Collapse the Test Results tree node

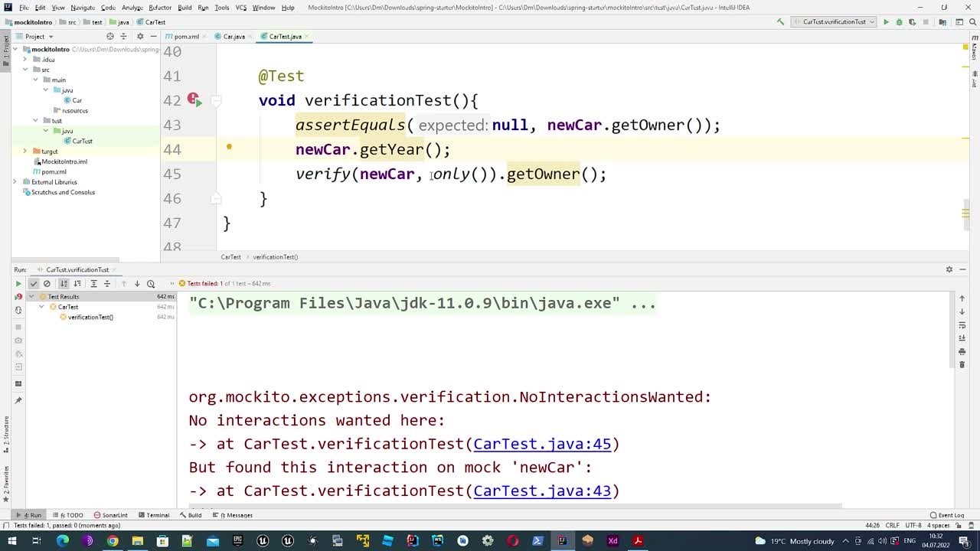tap(31, 297)
